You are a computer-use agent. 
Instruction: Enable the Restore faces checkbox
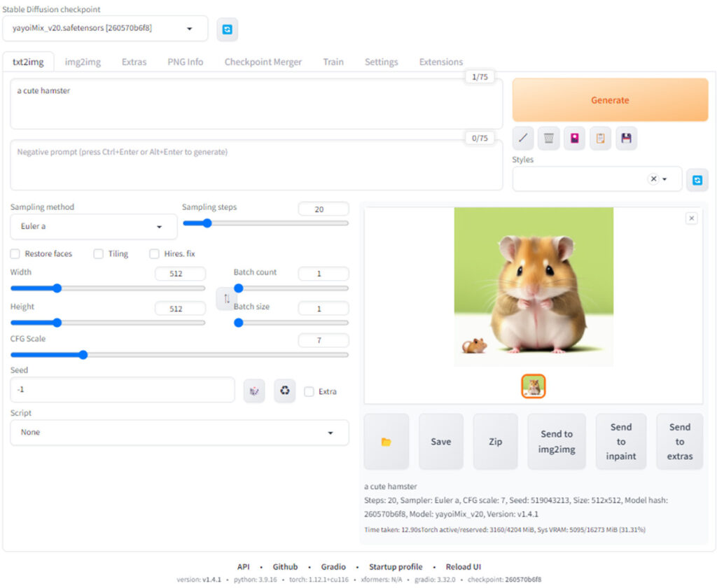pyautogui.click(x=15, y=254)
